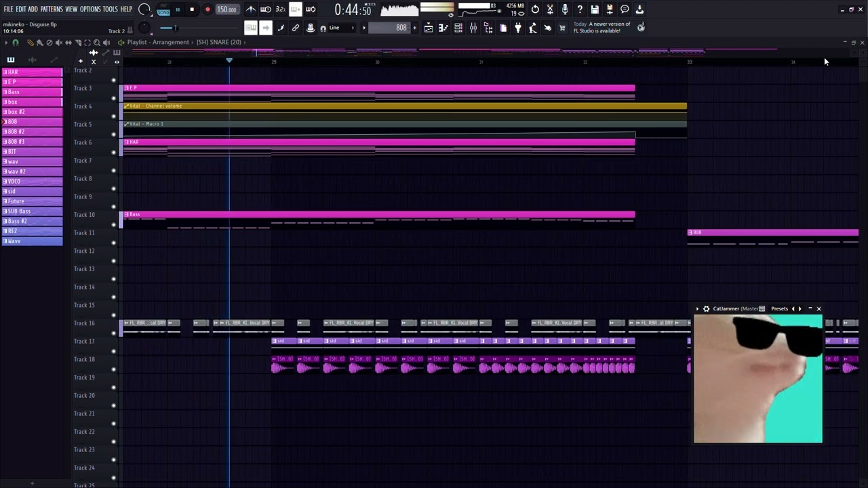Pause playback in transport panel

[178, 9]
